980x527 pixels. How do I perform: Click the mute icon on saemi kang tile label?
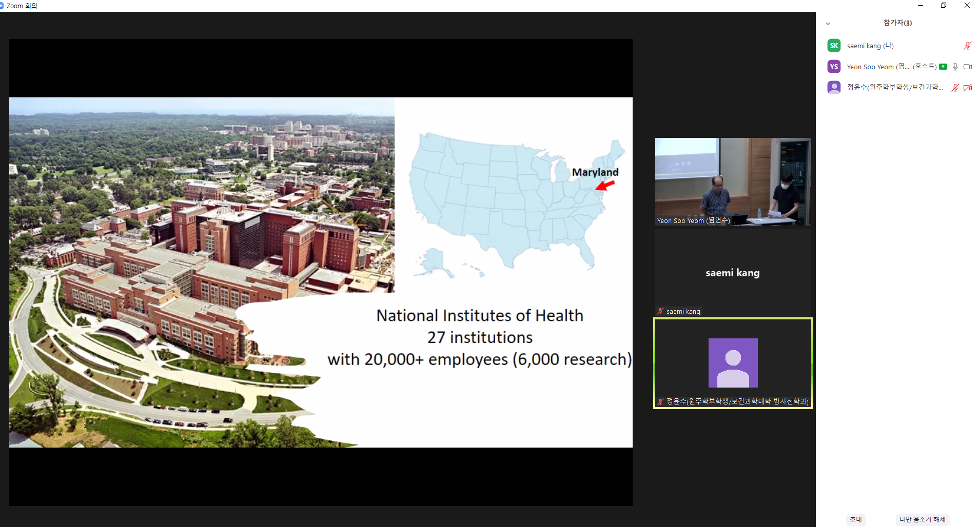pos(661,311)
